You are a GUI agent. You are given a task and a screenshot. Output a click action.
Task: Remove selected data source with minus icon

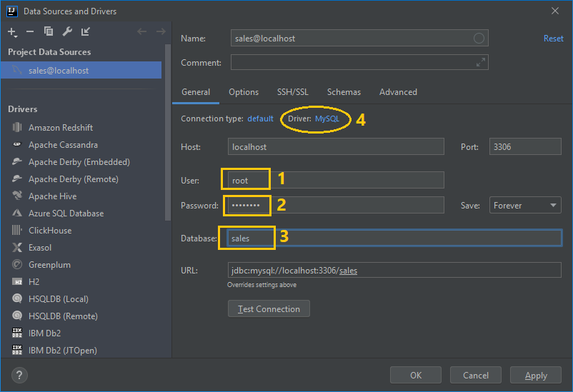coord(30,32)
